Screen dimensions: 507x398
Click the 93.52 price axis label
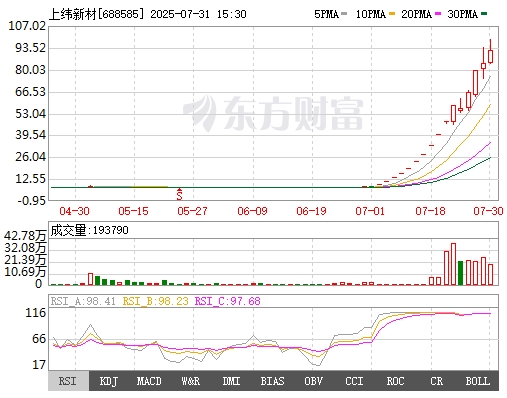[30, 48]
